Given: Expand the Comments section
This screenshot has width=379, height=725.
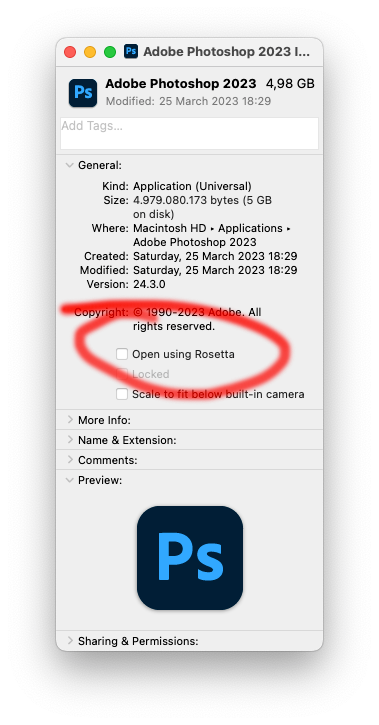Looking at the screenshot, I should (70, 460).
